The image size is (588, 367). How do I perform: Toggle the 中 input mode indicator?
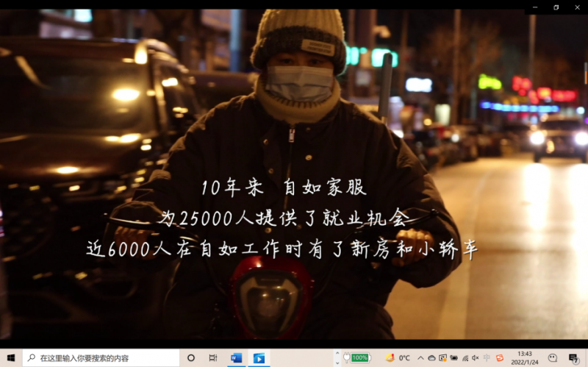pyautogui.click(x=487, y=358)
